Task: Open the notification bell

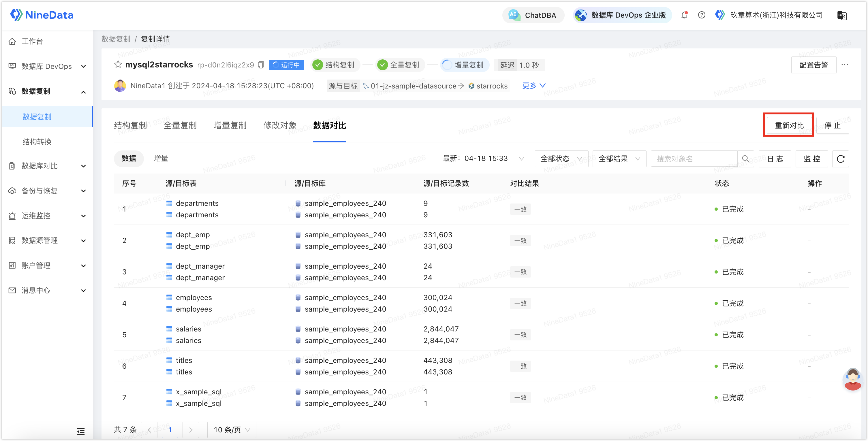Action: (x=684, y=15)
